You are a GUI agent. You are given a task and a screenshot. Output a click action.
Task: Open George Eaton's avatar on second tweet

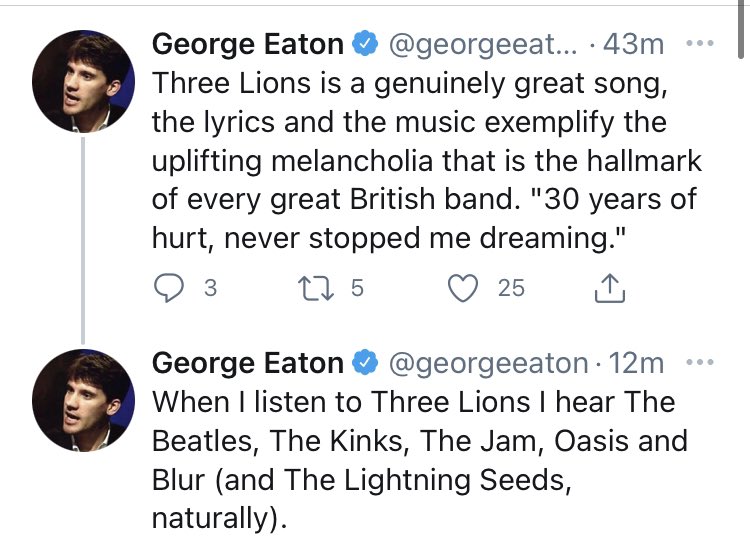(x=83, y=400)
